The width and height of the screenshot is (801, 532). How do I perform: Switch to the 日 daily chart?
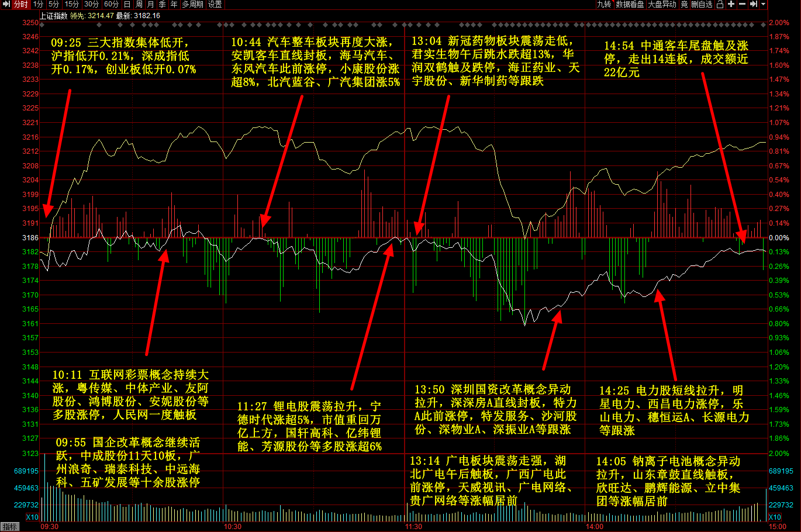point(127,4)
